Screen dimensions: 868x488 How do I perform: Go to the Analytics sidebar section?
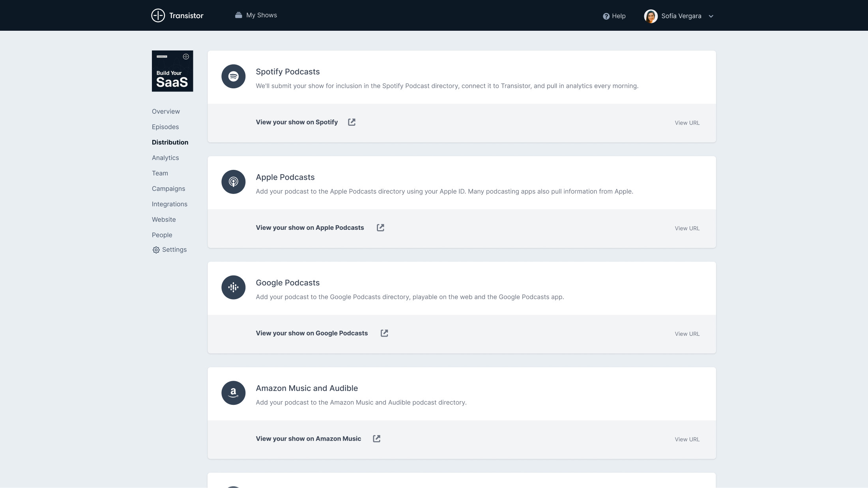coord(165,158)
